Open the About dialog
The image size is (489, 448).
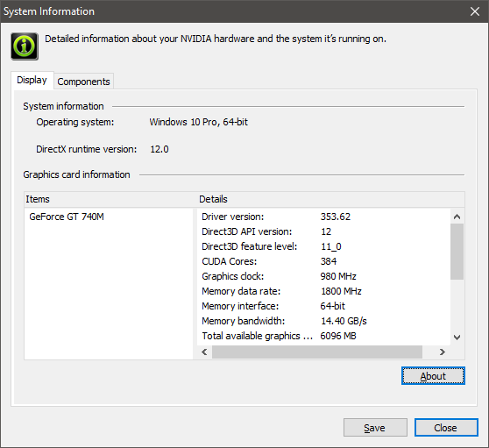433,376
